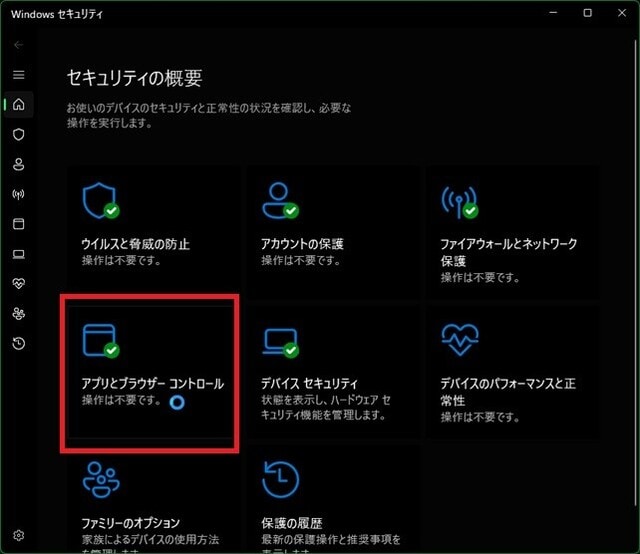The width and height of the screenshot is (640, 554).
Task: Open the Settings gear in sidebar
Action: coord(19,535)
